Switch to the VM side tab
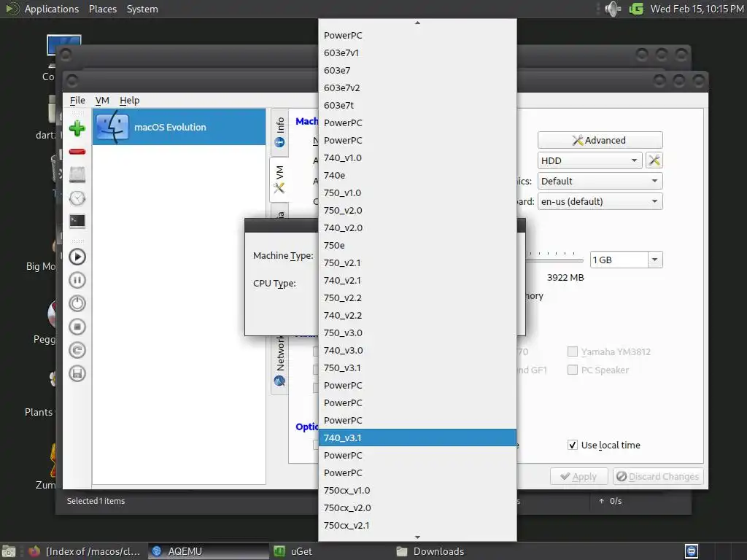The width and height of the screenshot is (747, 560). 279,180
